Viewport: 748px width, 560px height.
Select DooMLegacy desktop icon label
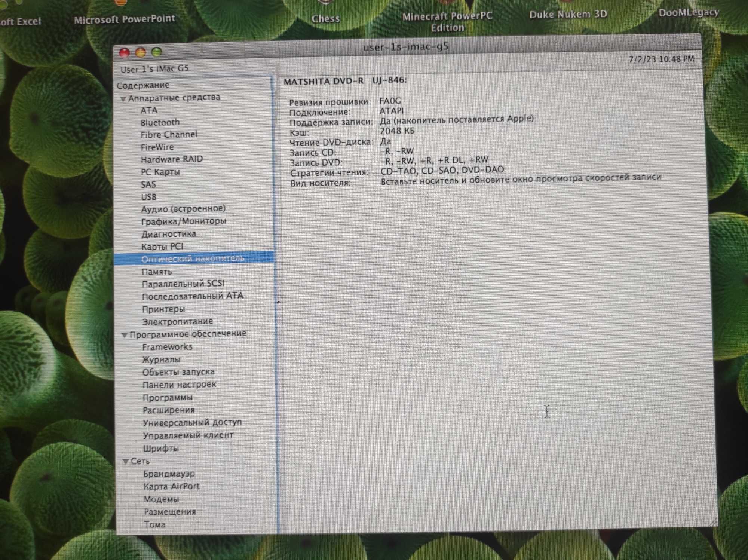point(689,12)
